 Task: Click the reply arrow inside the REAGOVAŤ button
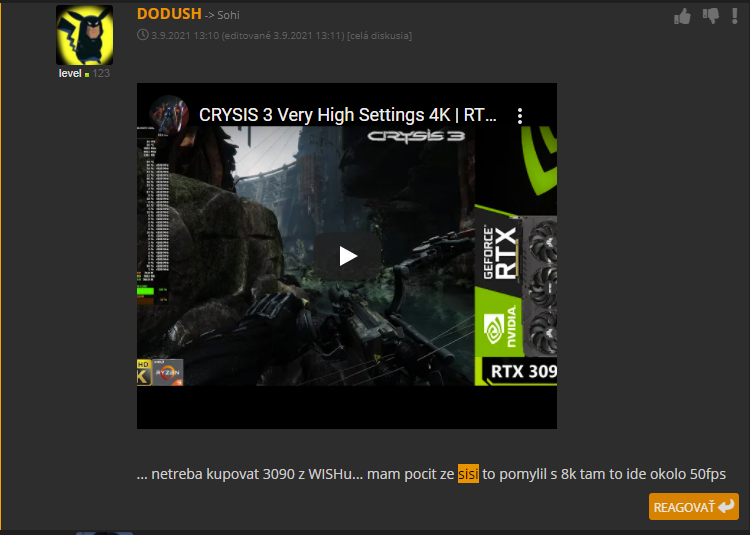[x=726, y=507]
